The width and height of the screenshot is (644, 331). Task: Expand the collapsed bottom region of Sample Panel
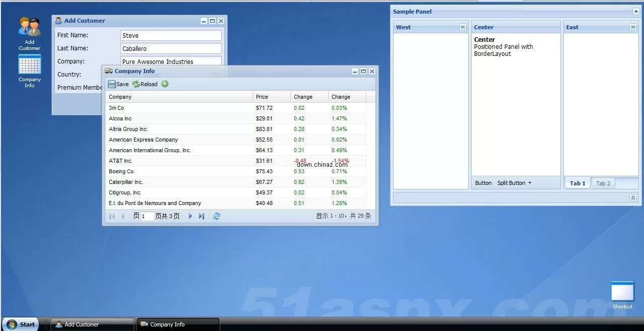[x=633, y=198]
